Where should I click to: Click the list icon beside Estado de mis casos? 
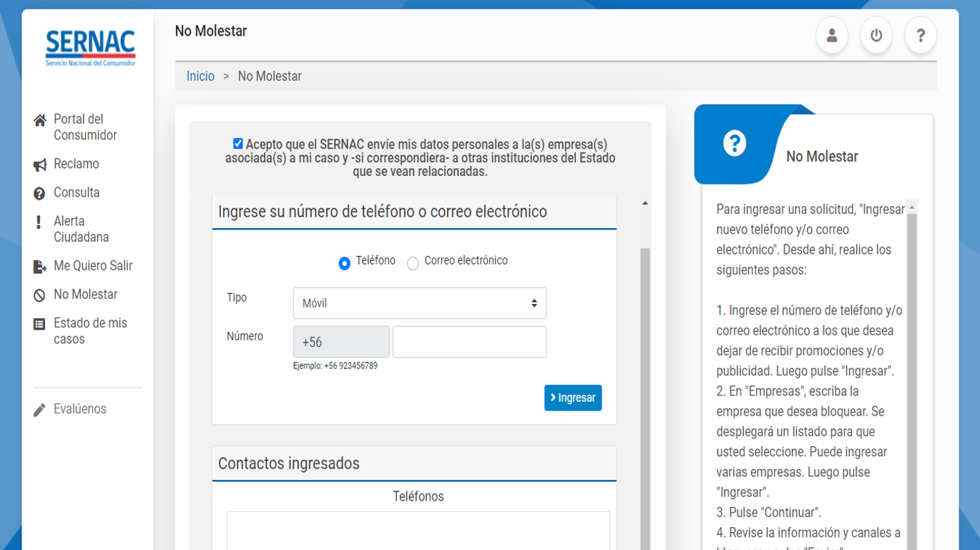(x=39, y=324)
